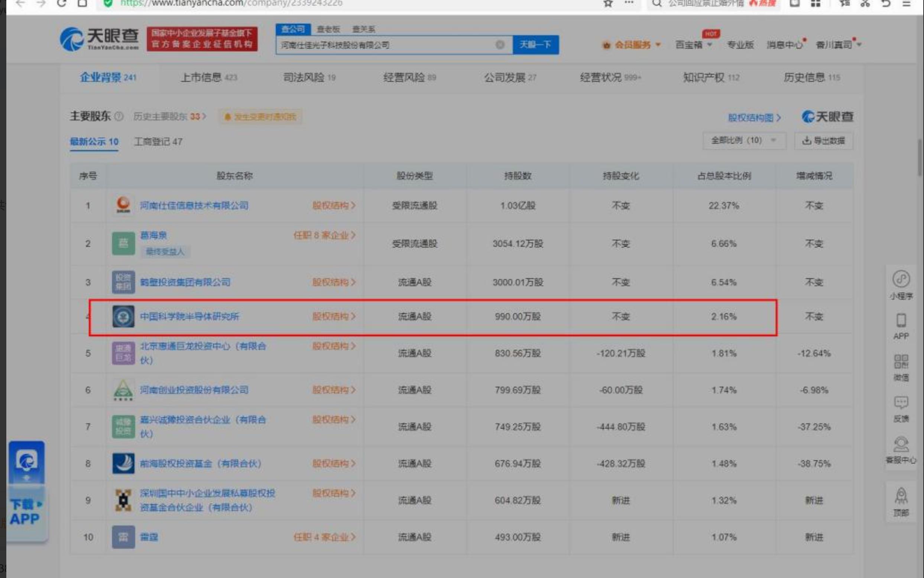Image resolution: width=924 pixels, height=578 pixels.
Task: Click the company name search input field
Action: point(382,45)
